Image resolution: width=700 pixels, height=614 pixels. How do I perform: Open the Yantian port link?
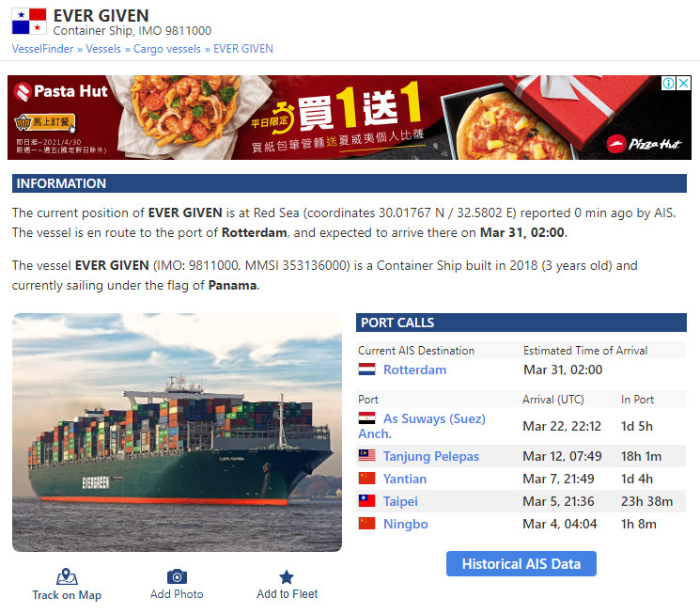click(405, 479)
